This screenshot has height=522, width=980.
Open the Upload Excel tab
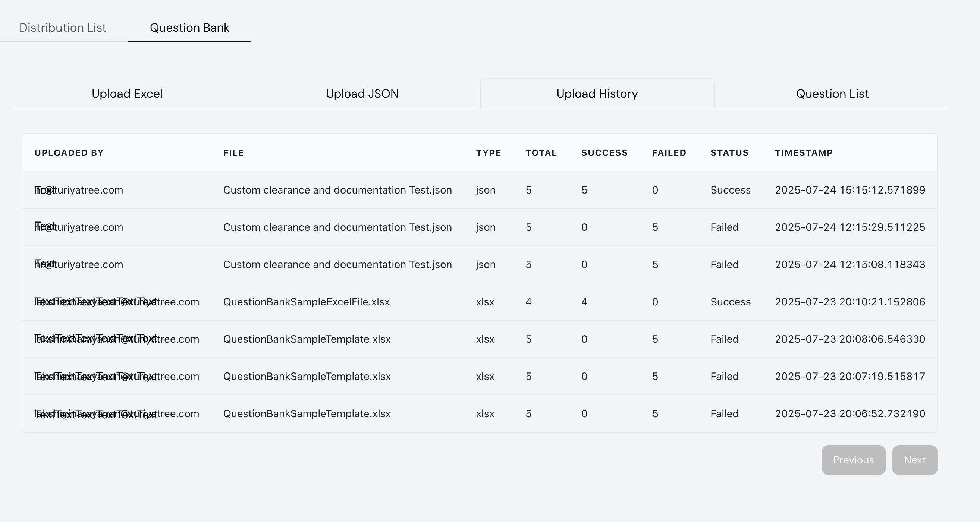pyautogui.click(x=127, y=94)
